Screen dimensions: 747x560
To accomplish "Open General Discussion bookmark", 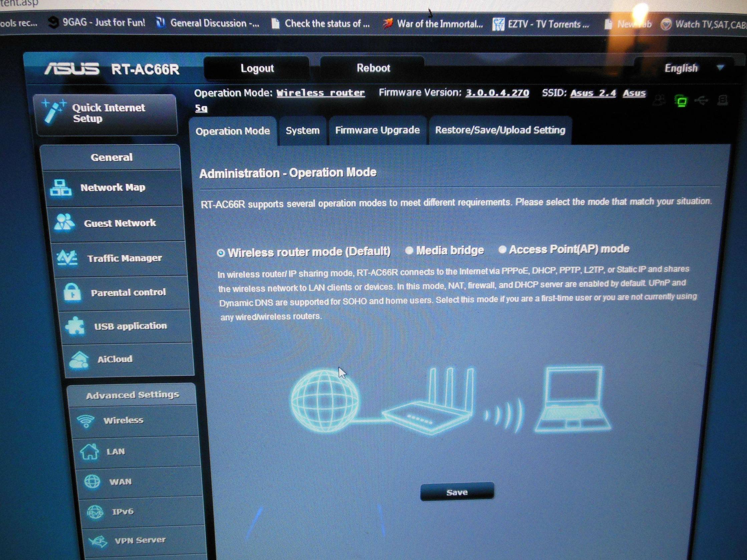I will click(x=208, y=23).
